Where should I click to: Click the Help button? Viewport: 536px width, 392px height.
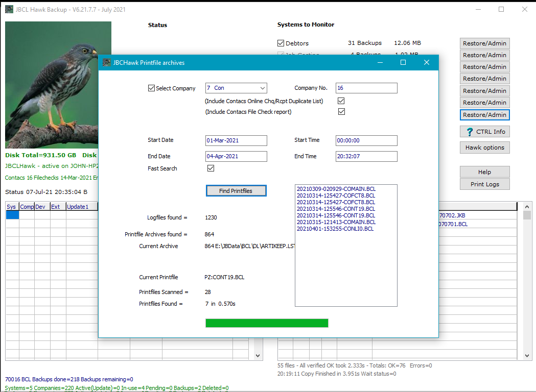484,171
